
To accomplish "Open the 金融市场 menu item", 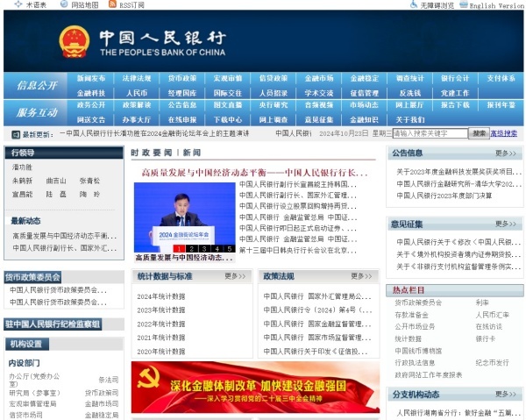I will tap(319, 78).
